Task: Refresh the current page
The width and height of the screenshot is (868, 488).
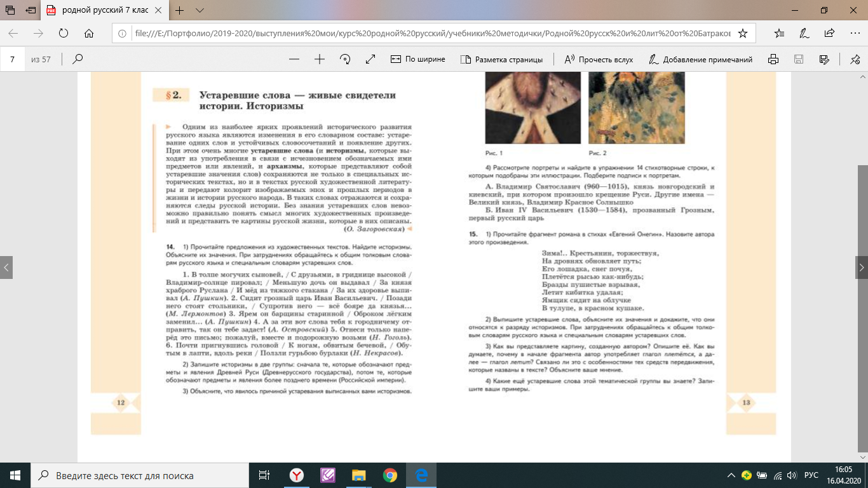Action: click(63, 33)
